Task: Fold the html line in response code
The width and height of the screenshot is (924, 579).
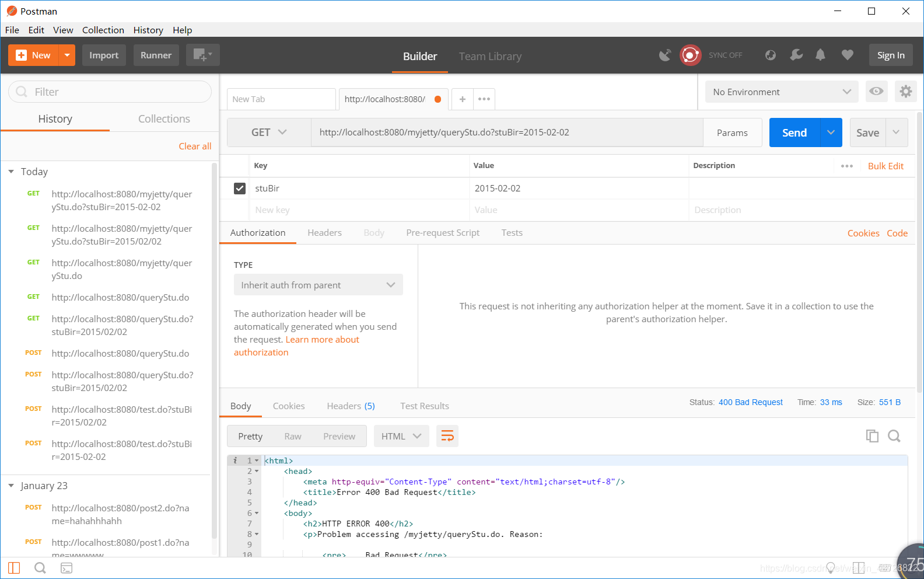Action: (x=257, y=461)
